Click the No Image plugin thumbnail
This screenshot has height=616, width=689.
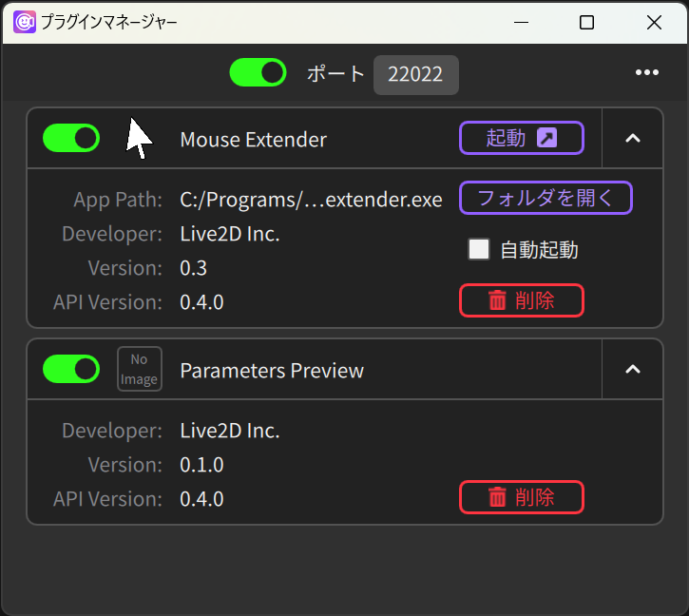(x=140, y=369)
